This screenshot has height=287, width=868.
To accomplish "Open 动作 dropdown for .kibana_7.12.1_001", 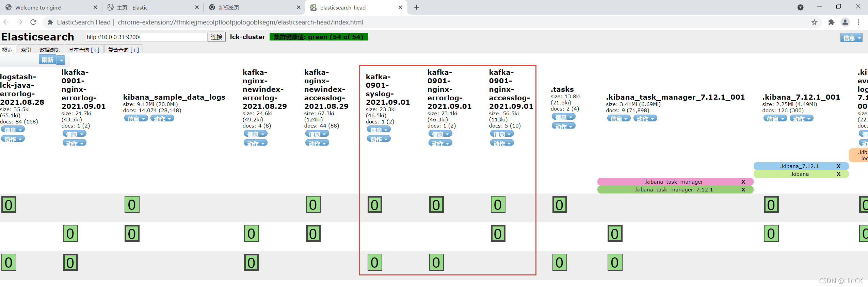I will 802,118.
